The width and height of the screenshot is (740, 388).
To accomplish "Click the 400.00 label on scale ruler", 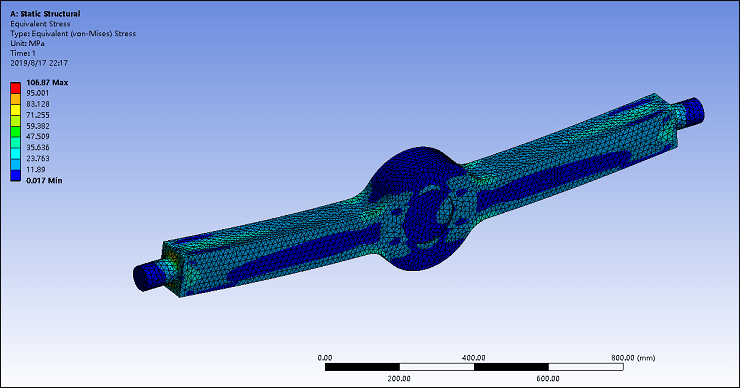I will click(473, 358).
